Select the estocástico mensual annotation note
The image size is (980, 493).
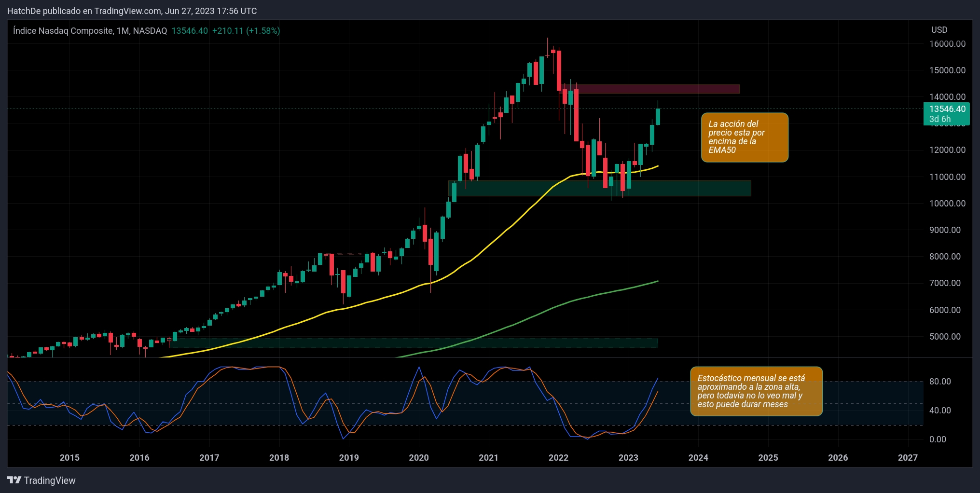pyautogui.click(x=756, y=391)
